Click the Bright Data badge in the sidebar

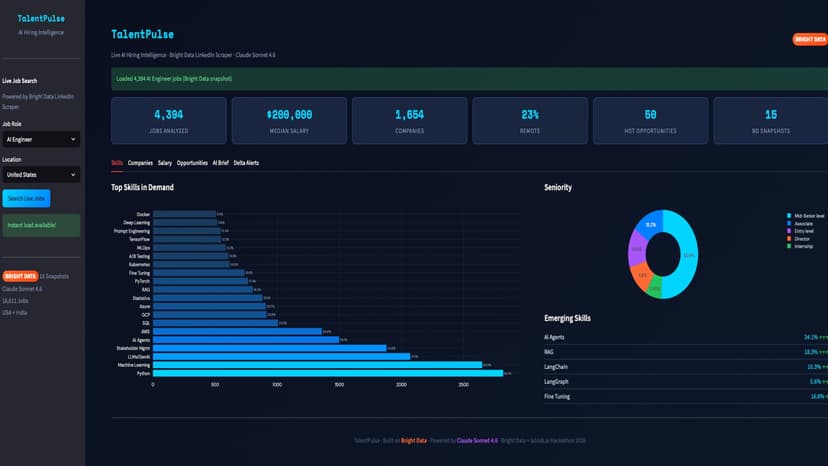(x=20, y=276)
